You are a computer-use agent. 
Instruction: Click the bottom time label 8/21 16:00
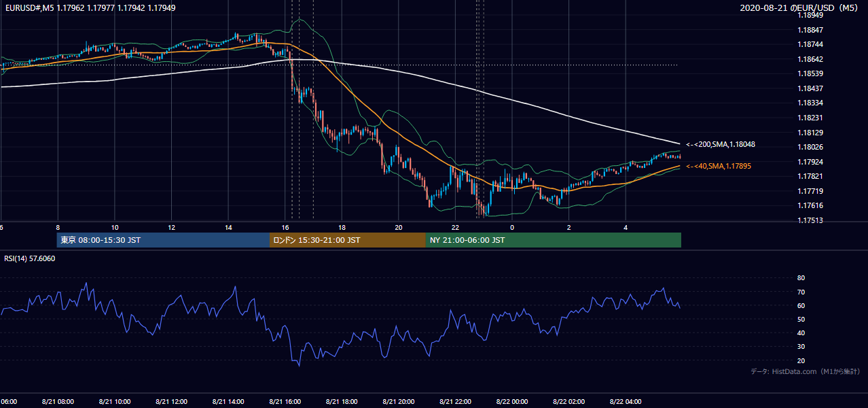tap(285, 402)
